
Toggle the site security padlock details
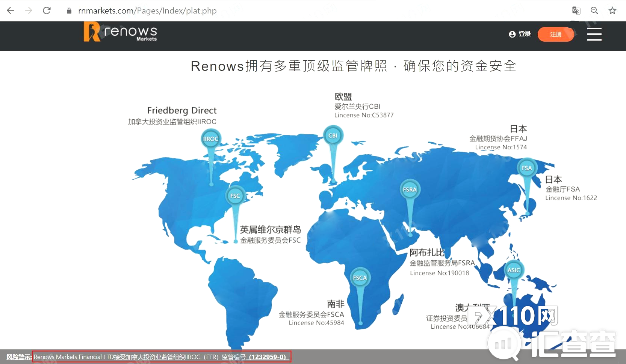(69, 11)
